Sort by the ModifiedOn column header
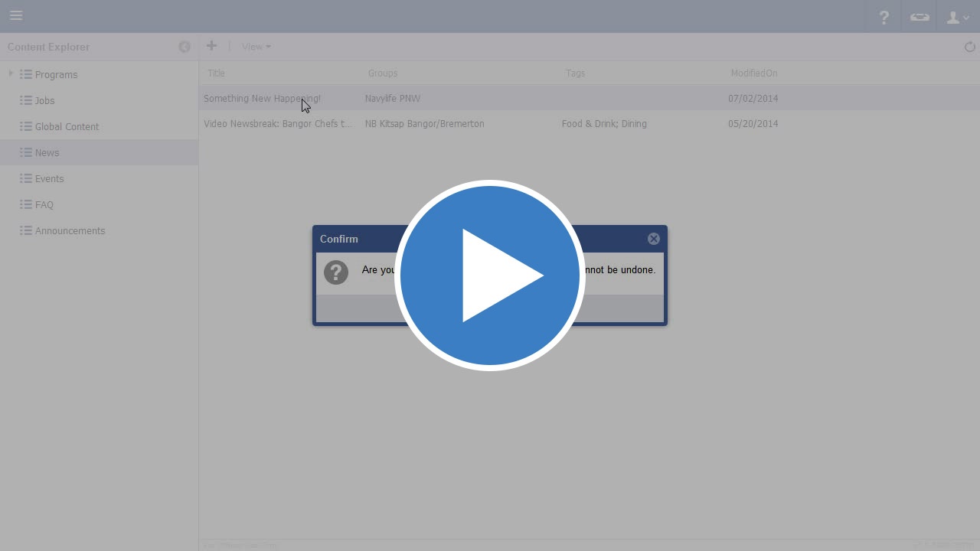The width and height of the screenshot is (980, 551). point(753,73)
